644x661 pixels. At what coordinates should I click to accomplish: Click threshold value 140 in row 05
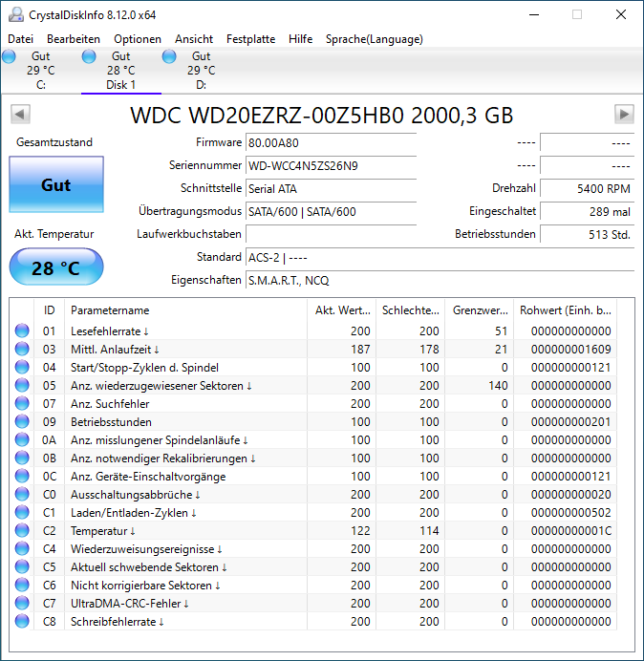pyautogui.click(x=498, y=385)
